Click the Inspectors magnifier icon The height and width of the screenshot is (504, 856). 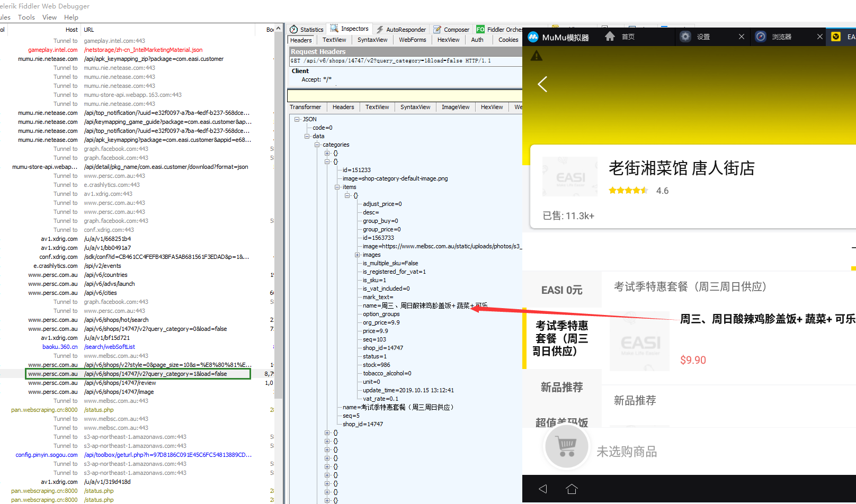click(x=334, y=29)
